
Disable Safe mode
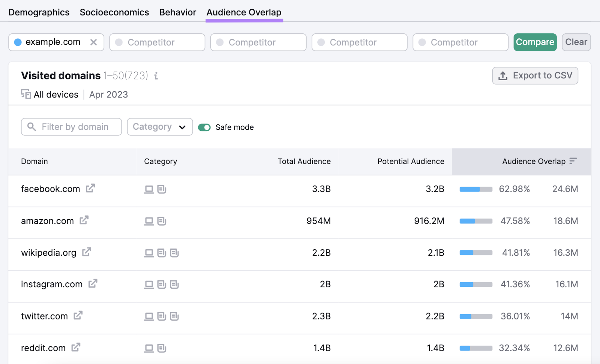coord(204,127)
